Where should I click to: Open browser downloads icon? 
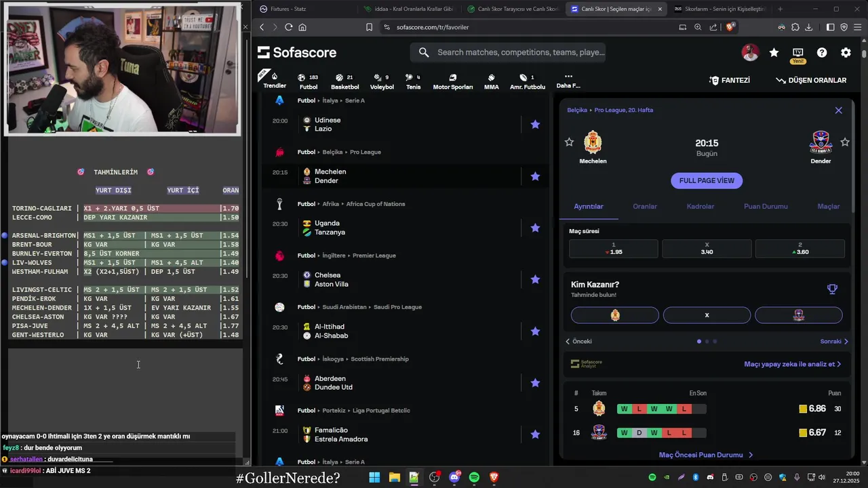pyautogui.click(x=808, y=27)
